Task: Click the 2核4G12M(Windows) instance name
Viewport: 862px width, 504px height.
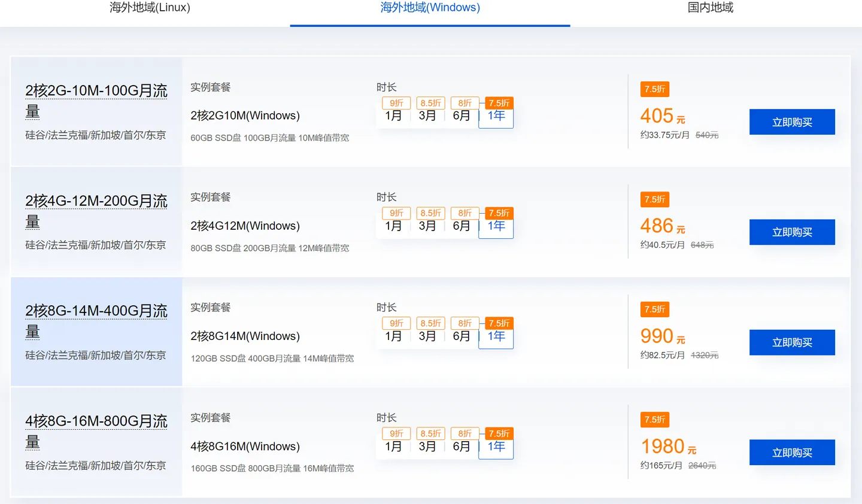Action: [x=245, y=226]
